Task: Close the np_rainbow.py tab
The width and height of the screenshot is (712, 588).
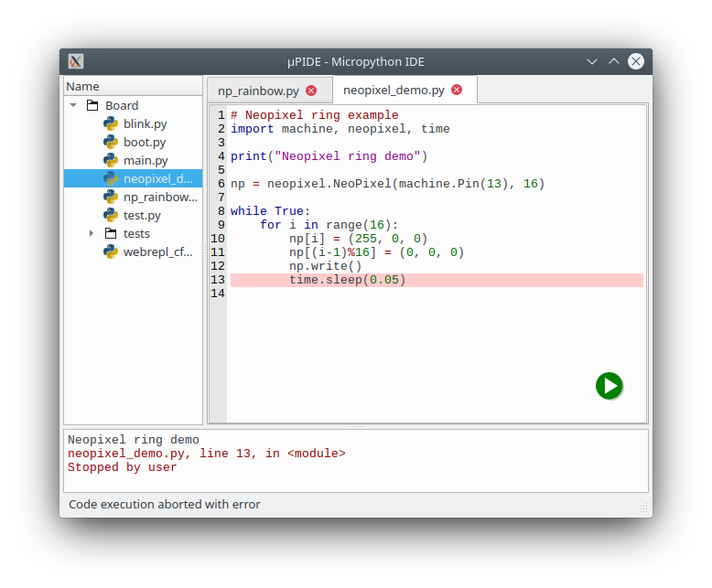Action: (x=311, y=91)
